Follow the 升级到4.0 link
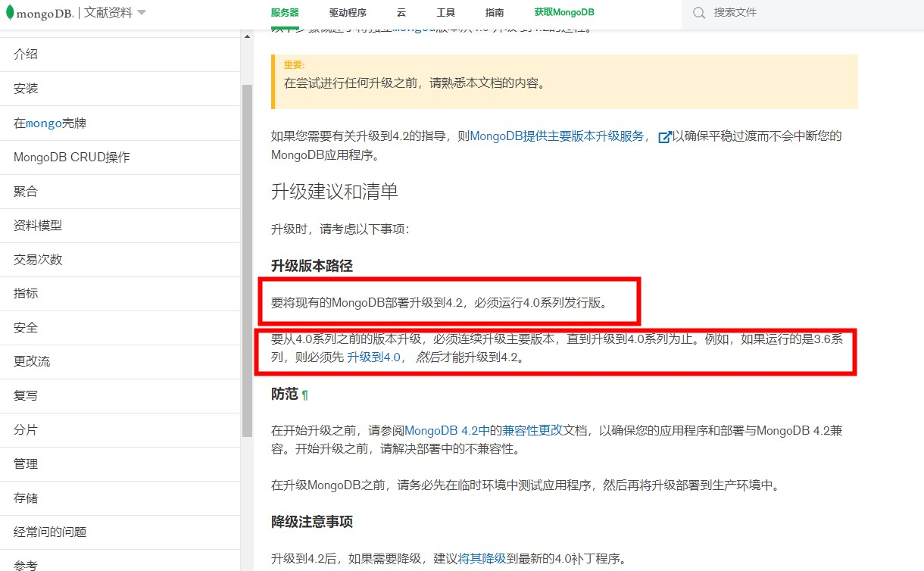This screenshot has width=924, height=571. (376, 357)
